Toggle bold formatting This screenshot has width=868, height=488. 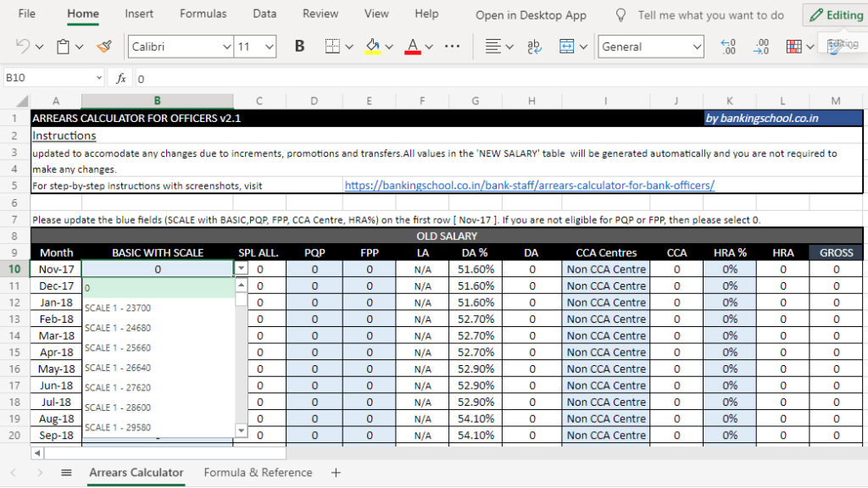pos(299,47)
